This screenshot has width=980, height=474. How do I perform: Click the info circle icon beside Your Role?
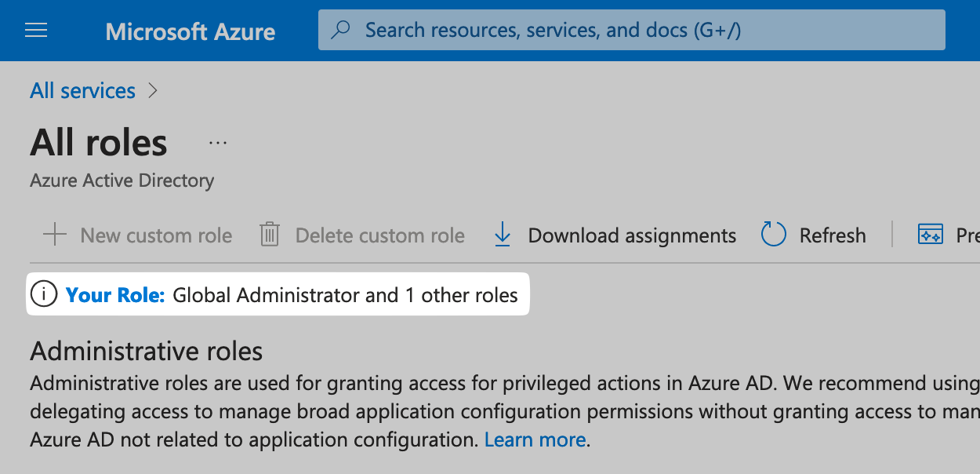click(44, 295)
